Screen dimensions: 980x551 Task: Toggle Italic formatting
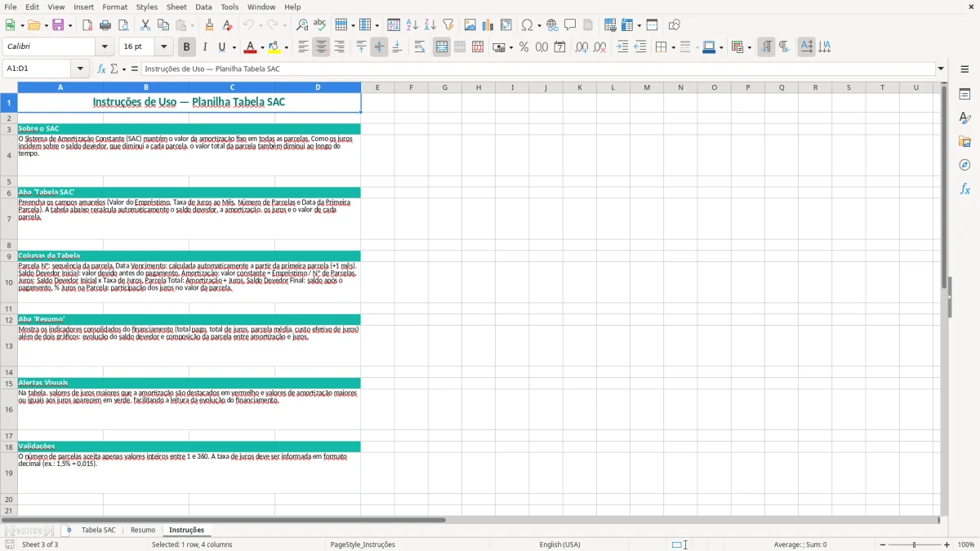(x=204, y=47)
